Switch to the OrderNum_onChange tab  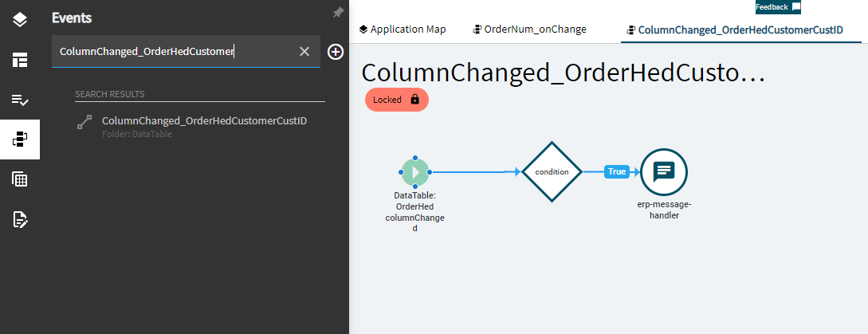529,29
